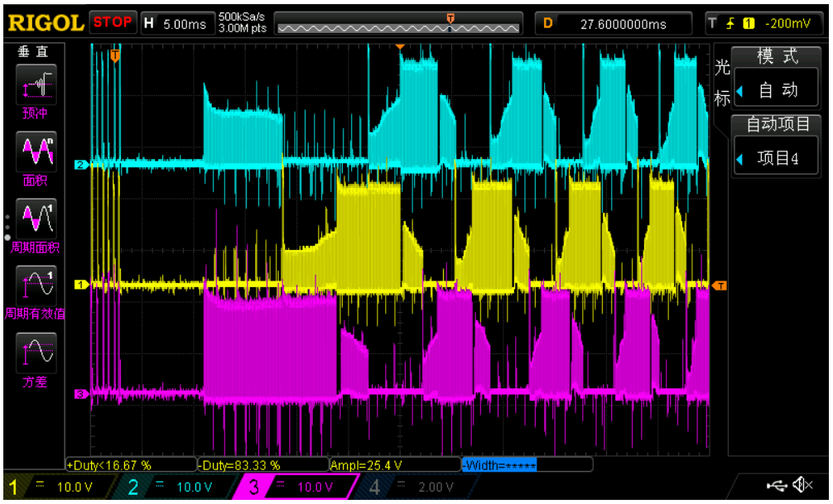
Task: Click the 垂直 vertical measurement tab header
Action: pos(33,51)
